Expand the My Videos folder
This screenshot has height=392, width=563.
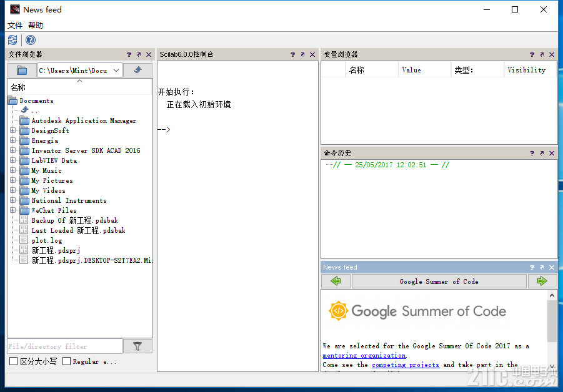(x=13, y=190)
